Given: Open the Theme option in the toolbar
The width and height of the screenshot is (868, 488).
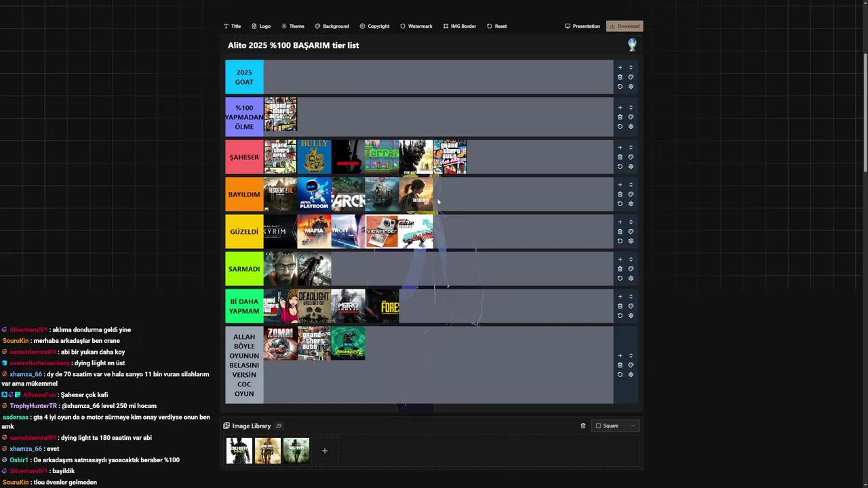Looking at the screenshot, I should click(x=293, y=26).
